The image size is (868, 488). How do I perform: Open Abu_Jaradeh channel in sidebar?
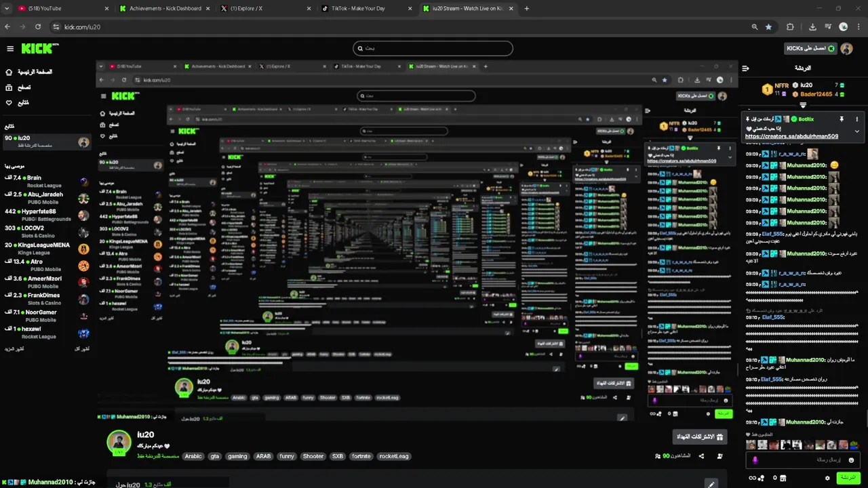[47, 198]
